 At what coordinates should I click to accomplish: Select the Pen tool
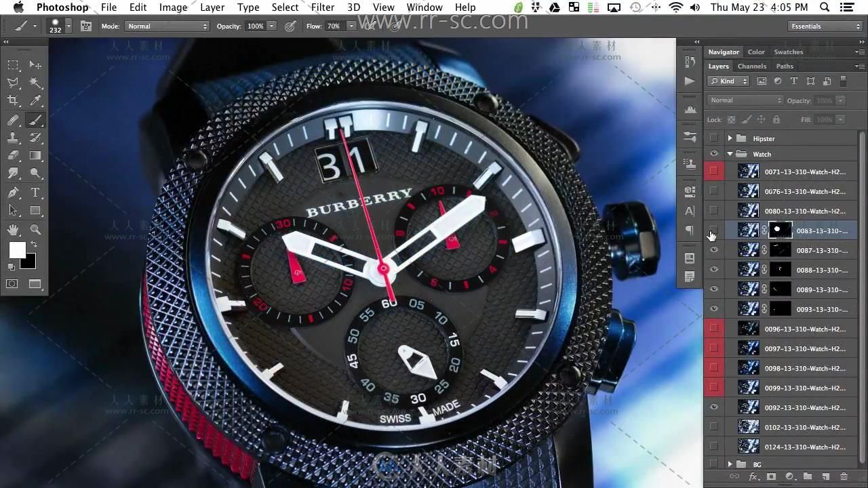coord(13,193)
